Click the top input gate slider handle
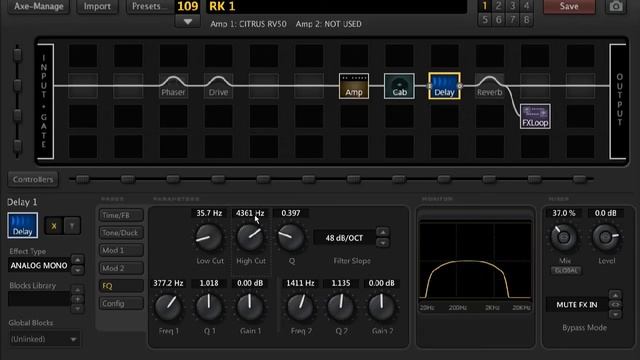This screenshot has width=640, height=360. point(17,55)
